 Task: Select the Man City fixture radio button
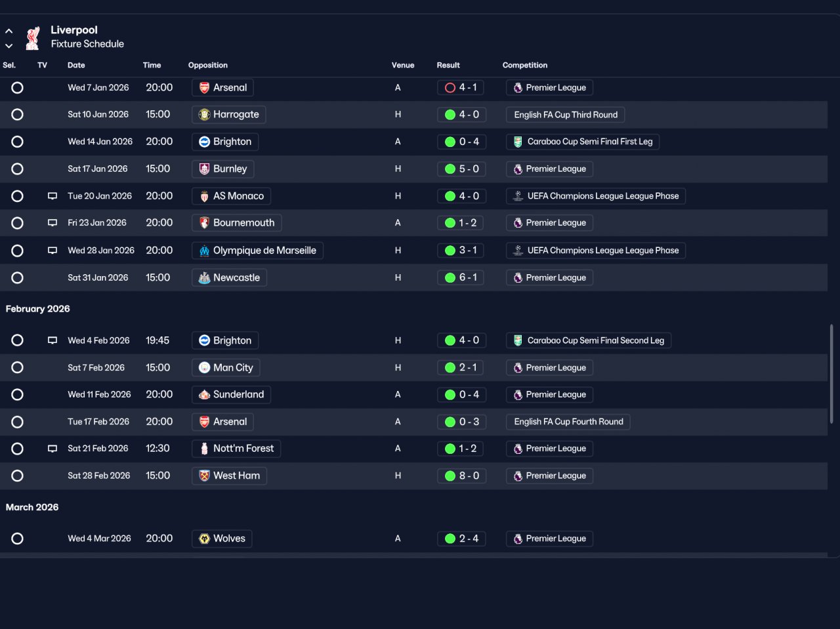click(x=18, y=368)
